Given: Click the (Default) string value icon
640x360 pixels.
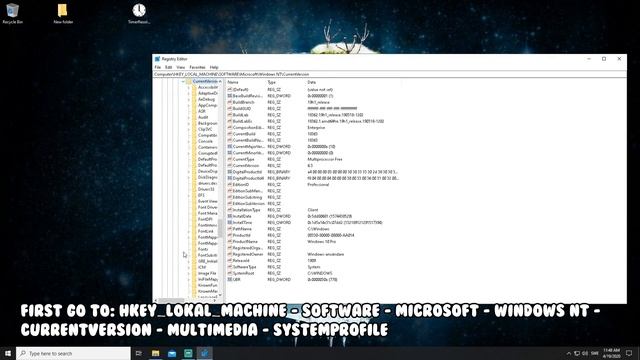Looking at the screenshot, I should pos(229,89).
